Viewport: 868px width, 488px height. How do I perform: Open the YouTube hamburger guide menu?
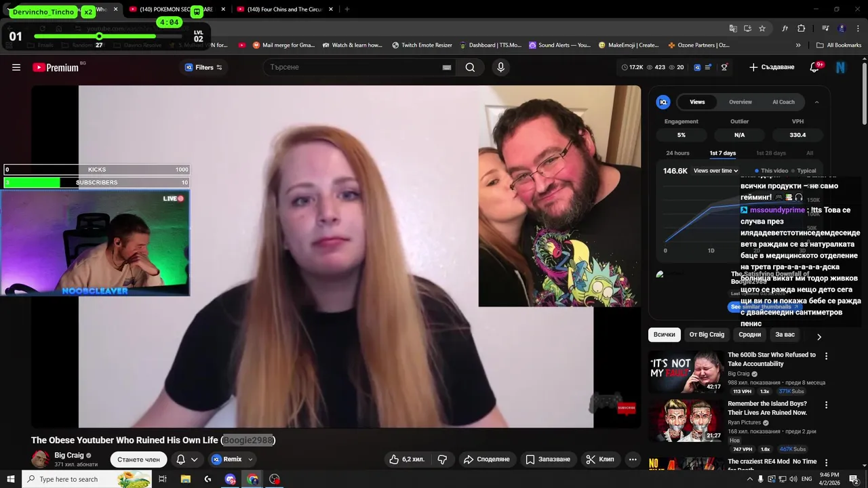(x=16, y=67)
